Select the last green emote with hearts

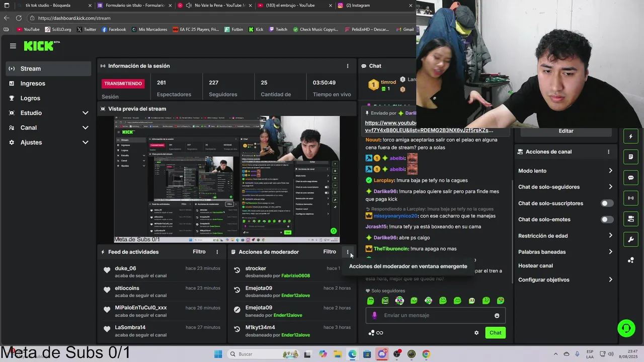click(501, 301)
